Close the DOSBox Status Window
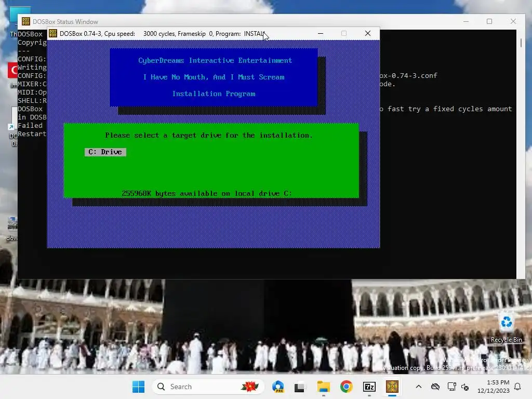The width and height of the screenshot is (532, 399). pos(513,21)
